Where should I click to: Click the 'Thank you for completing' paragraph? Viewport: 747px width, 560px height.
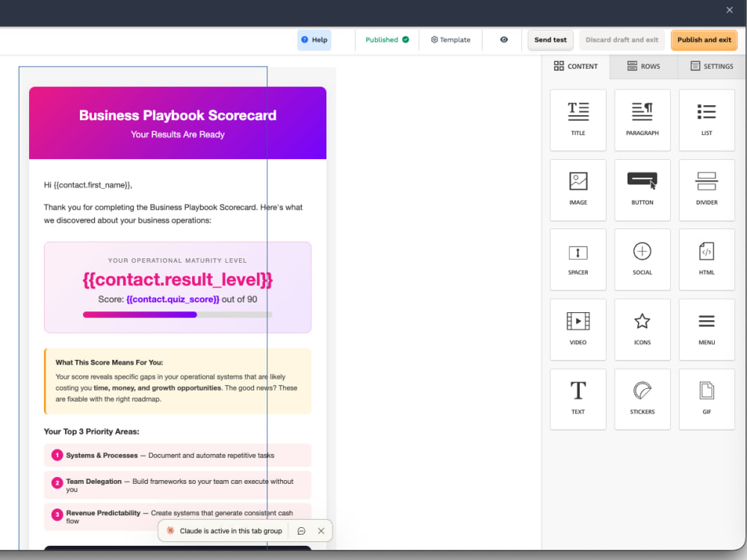click(x=173, y=214)
